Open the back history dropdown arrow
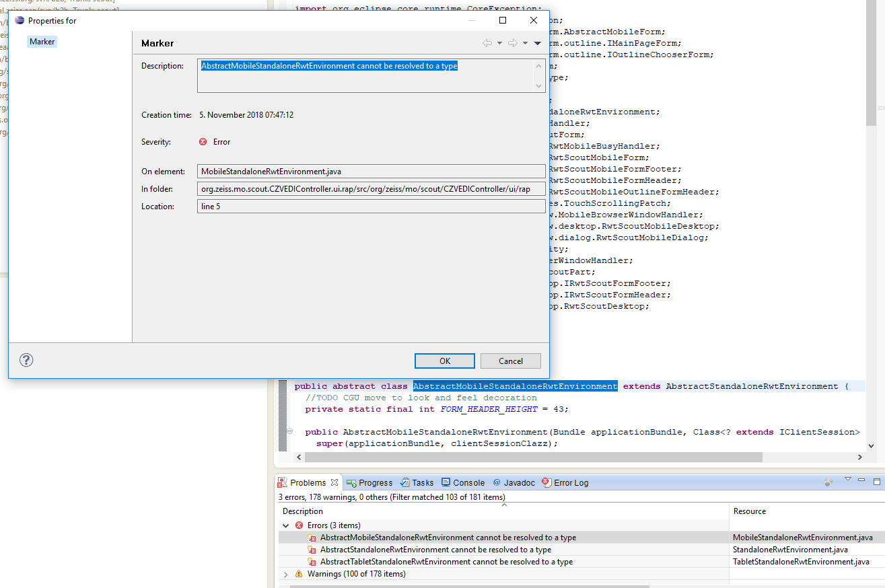885x588 pixels. [499, 43]
